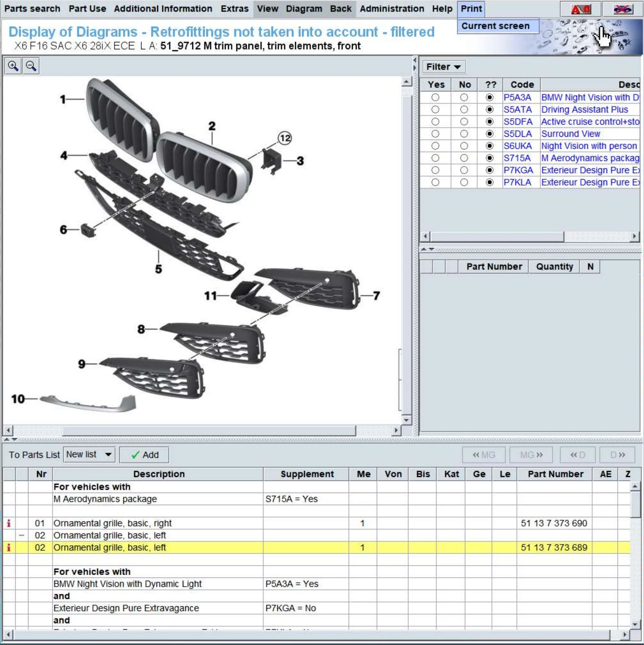Click the dash marker on row 02
Screen dimensions: 644x645
22,535
